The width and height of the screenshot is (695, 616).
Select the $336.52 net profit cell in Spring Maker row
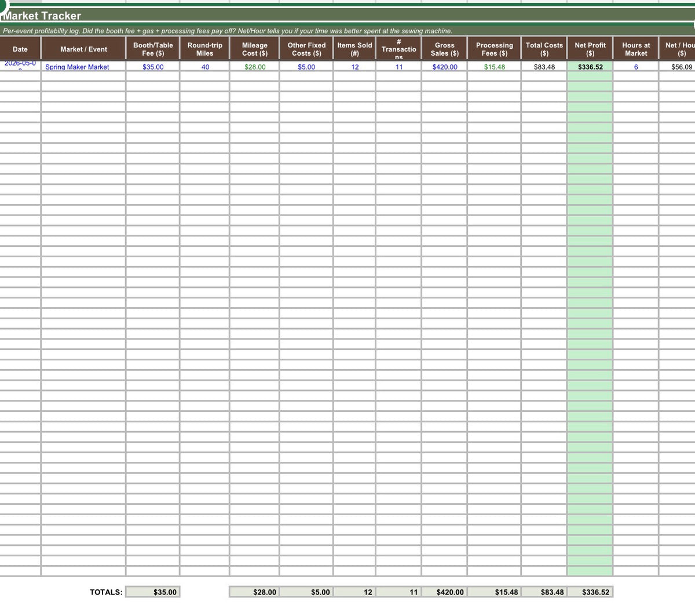(x=590, y=67)
